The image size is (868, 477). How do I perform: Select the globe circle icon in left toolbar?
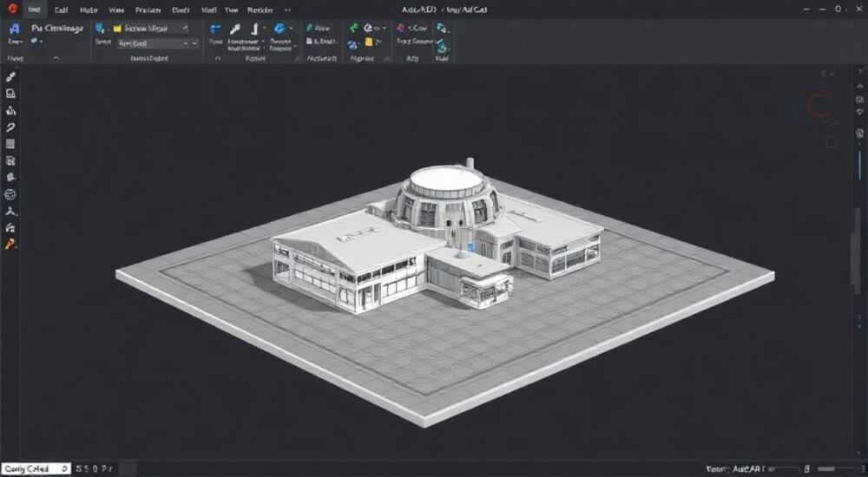pyautogui.click(x=10, y=194)
